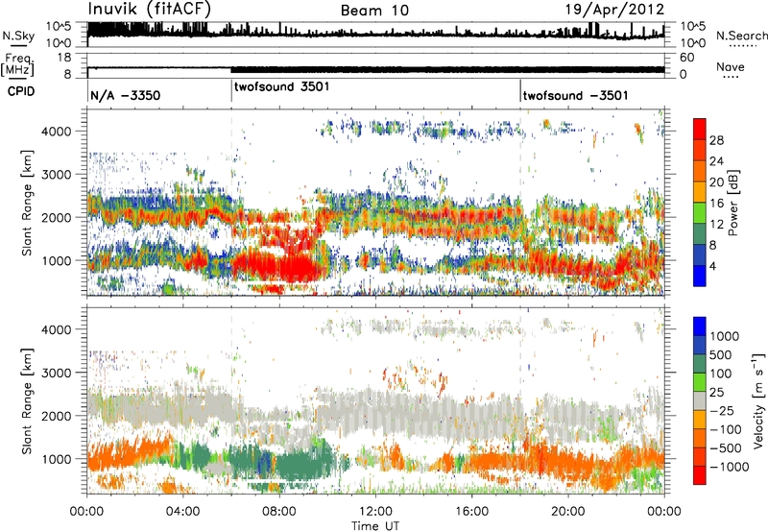This screenshot has height=532, width=768.
Task: Click the "12:00" time tick label
Action: [x=375, y=512]
